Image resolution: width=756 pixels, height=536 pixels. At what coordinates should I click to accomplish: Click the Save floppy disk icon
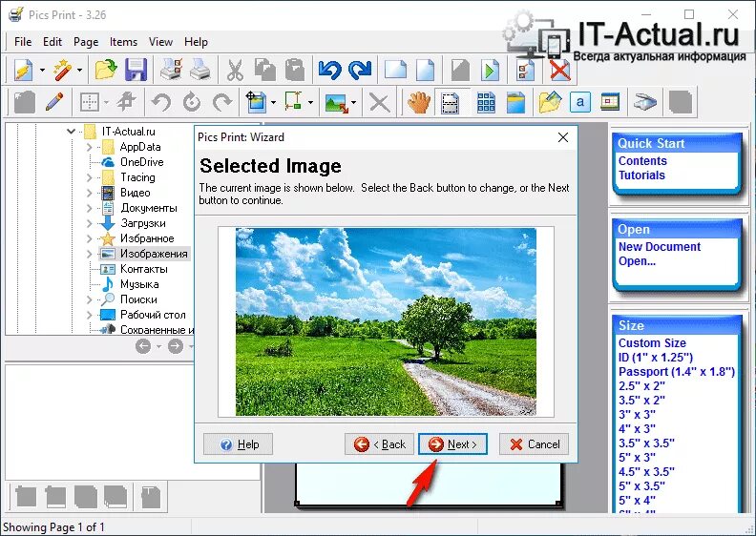click(x=136, y=71)
